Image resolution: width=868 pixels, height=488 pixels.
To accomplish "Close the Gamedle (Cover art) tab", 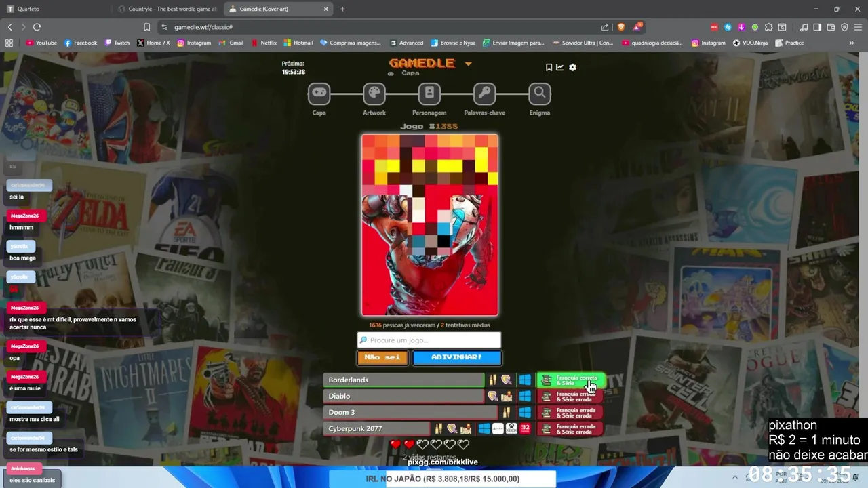I will coord(326,9).
